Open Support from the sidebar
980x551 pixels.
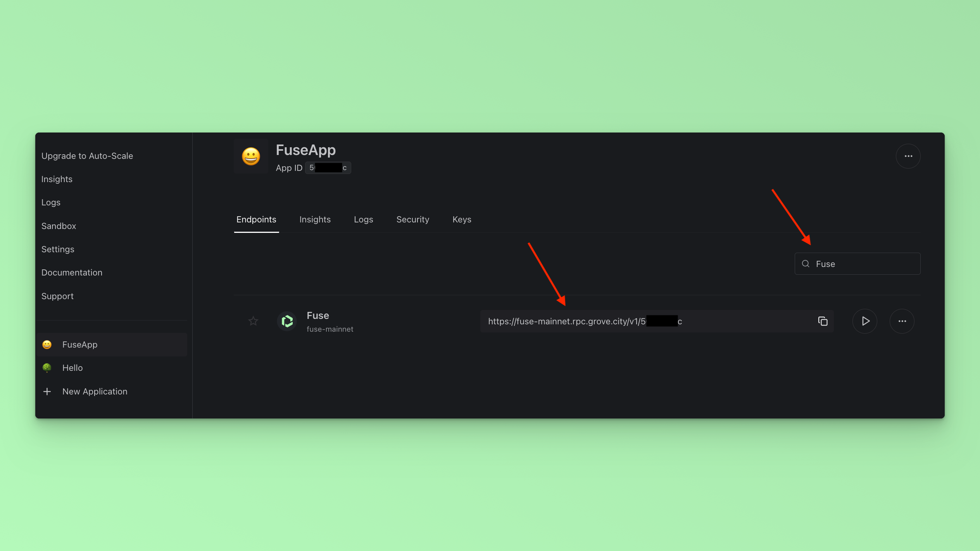(x=57, y=296)
